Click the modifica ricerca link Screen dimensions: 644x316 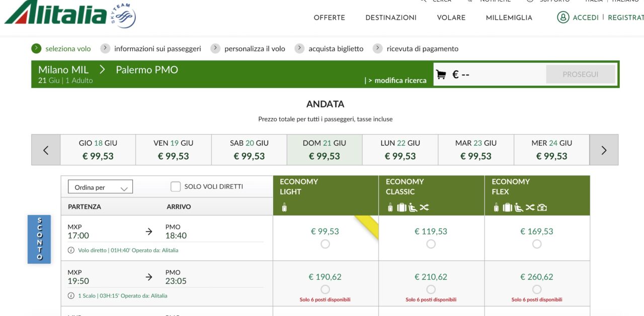tap(400, 80)
